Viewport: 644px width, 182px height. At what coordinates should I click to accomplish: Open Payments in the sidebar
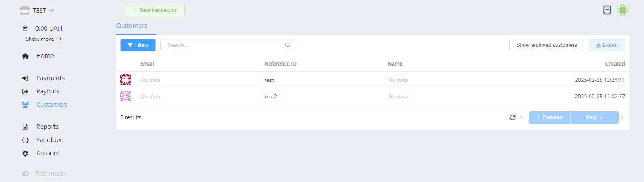pyautogui.click(x=50, y=78)
